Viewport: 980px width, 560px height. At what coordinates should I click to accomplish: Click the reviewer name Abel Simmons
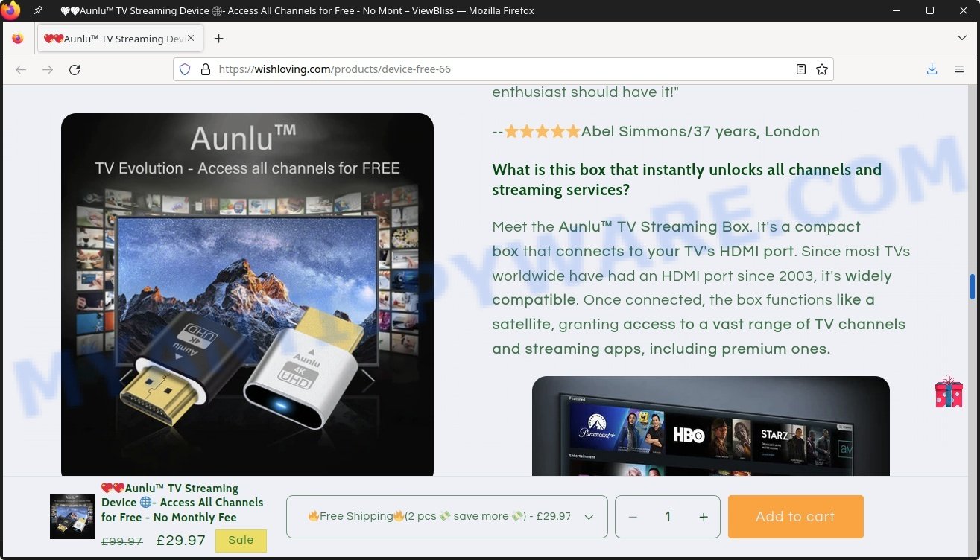click(634, 132)
